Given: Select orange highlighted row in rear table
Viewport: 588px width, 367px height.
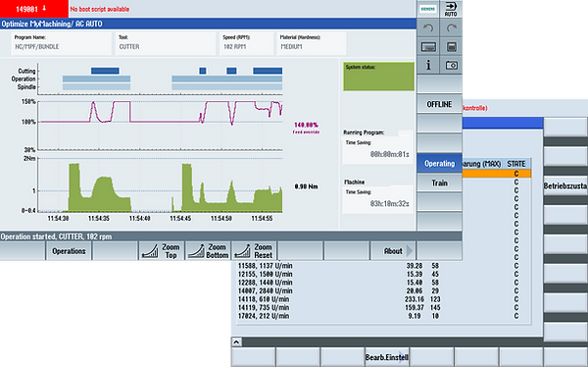Looking at the screenshot, I should coord(497,174).
